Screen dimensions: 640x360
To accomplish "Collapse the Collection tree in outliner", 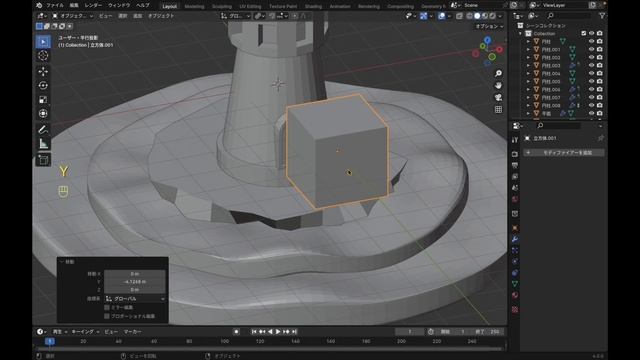I will click(520, 33).
